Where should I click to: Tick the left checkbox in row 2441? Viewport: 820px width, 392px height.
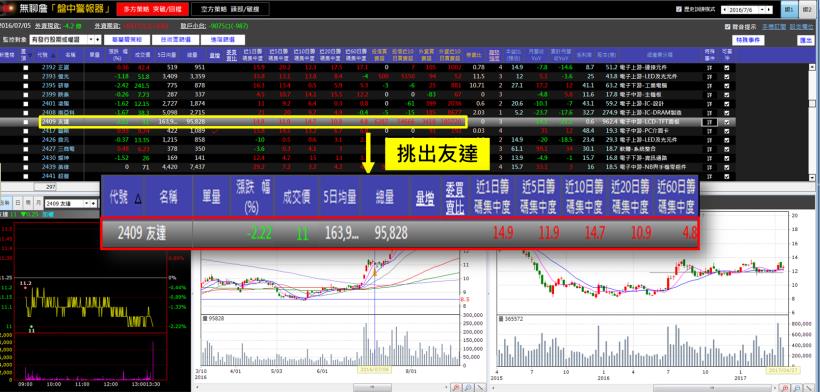[x=26, y=176]
